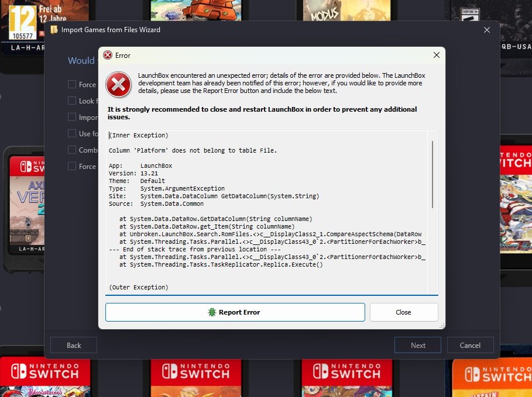
Task: Select the bottom-left Bloodstained Switch cover
Action: (x=45, y=377)
